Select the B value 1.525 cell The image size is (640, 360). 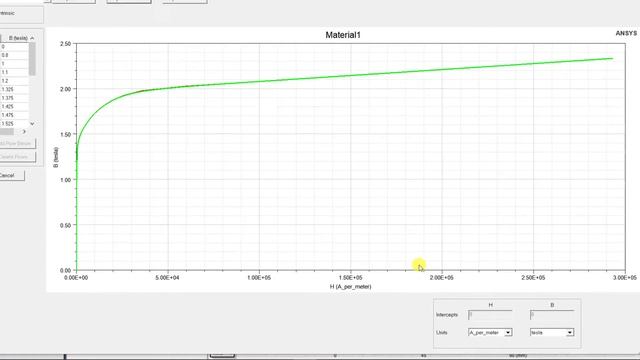click(x=14, y=124)
